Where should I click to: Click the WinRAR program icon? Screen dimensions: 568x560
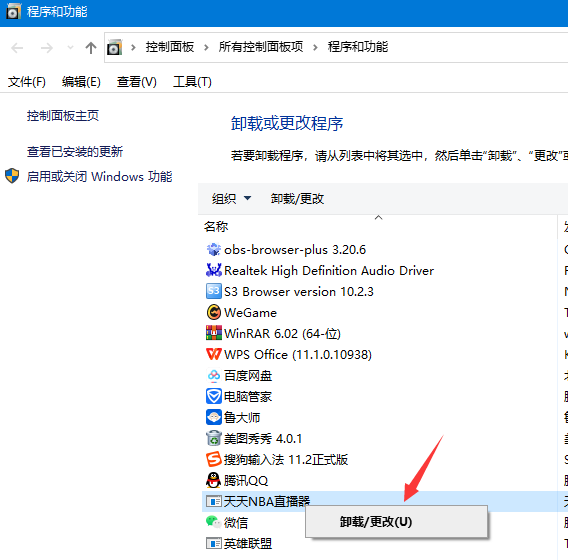(214, 333)
